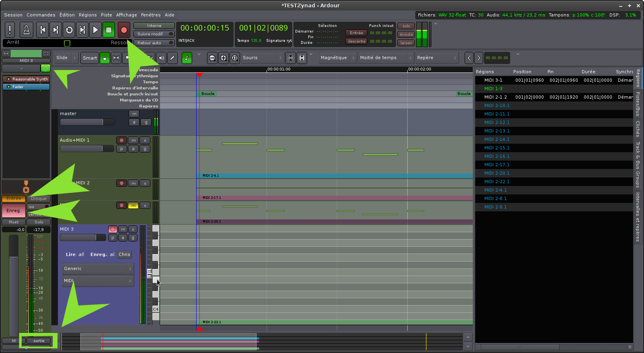Mute the Audio+MIDI 1 track
This screenshot has height=353, width=644.
[133, 140]
